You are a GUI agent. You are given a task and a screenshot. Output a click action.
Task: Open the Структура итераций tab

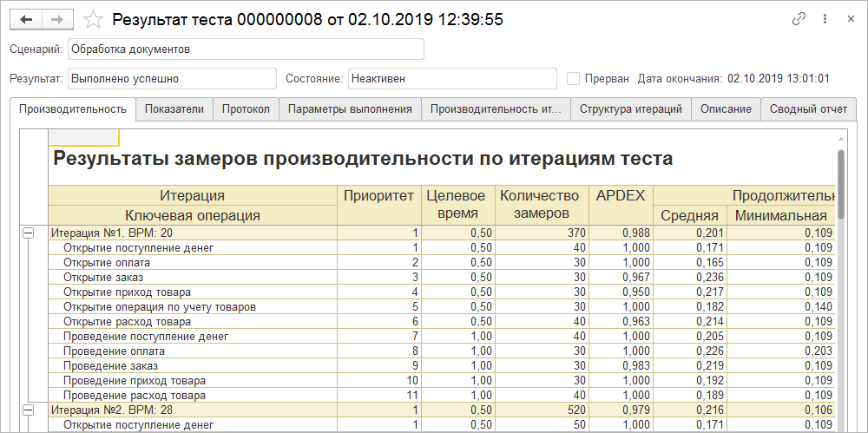coord(631,109)
